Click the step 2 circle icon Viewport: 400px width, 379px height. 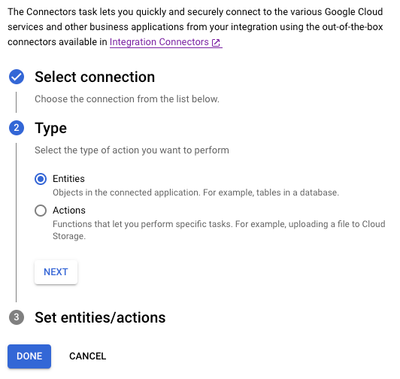click(x=16, y=128)
